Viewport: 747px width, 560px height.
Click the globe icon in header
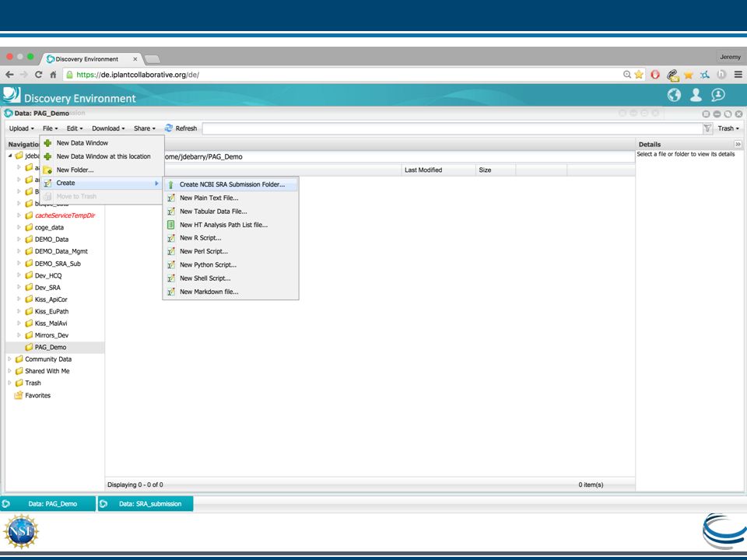[674, 95]
